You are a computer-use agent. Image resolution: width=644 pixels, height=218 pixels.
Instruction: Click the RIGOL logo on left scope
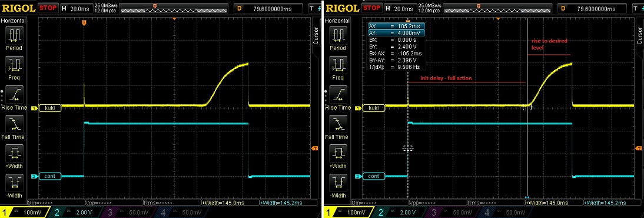point(18,8)
